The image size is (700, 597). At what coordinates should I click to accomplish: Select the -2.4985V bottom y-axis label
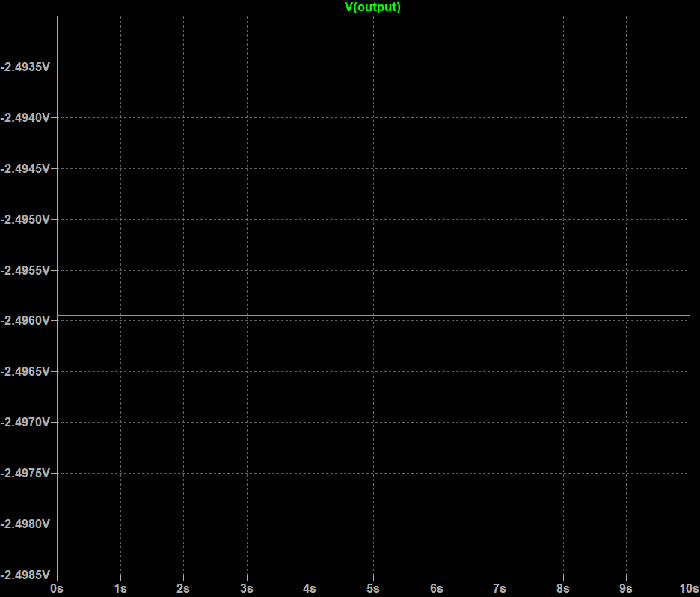point(25,575)
